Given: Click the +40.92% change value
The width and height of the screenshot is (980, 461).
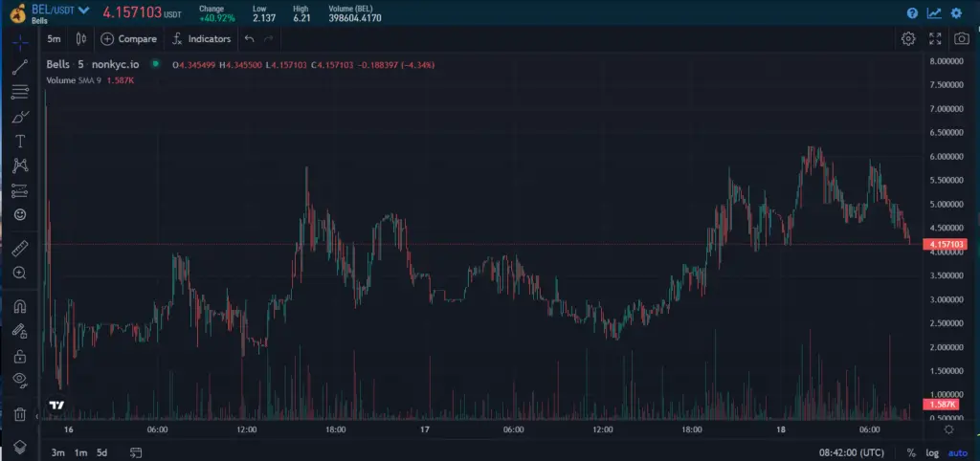Looking at the screenshot, I should point(217,18).
